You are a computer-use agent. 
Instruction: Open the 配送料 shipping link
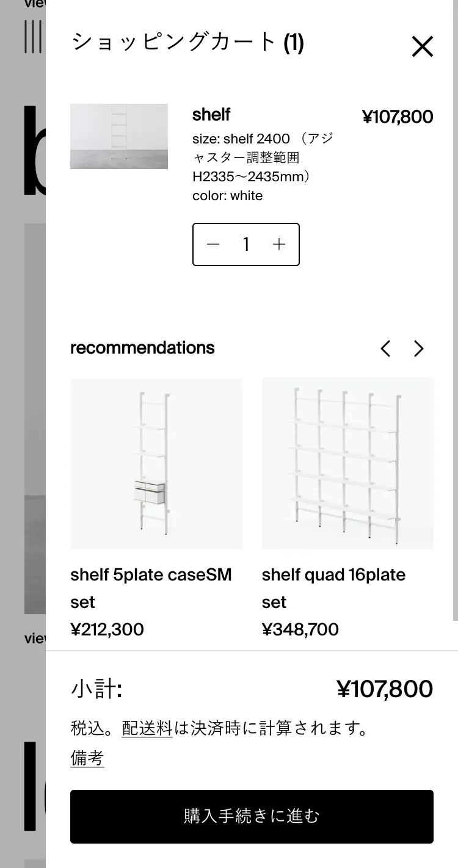(x=147, y=728)
